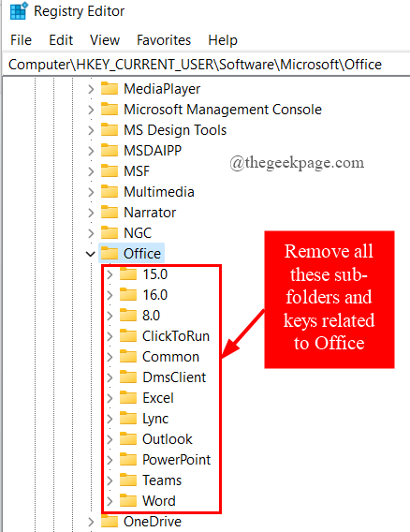Screen dimensions: 410x532
Task: Expand the Lync subkey
Action: click(110, 419)
